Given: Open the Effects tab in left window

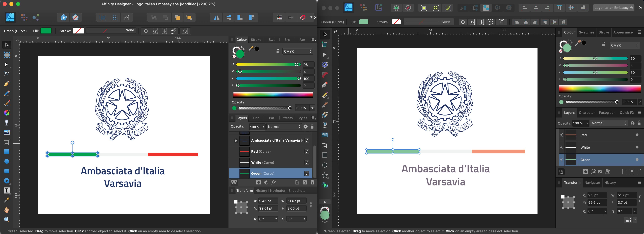Looking at the screenshot, I should click(287, 118).
